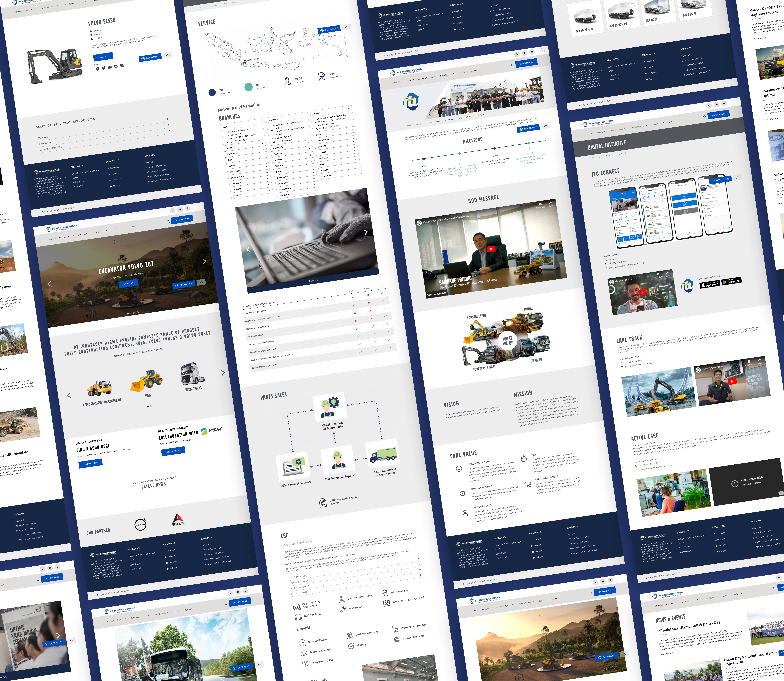Click Volvo logo under Our Partner
The image size is (784, 681).
[141, 525]
